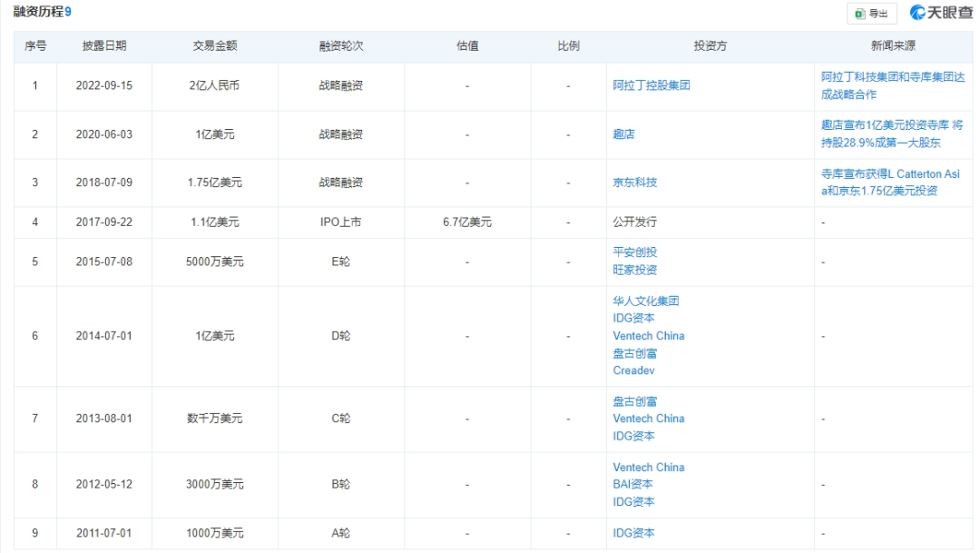Select date cell 2013-08-01
980x553 pixels.
104,419
